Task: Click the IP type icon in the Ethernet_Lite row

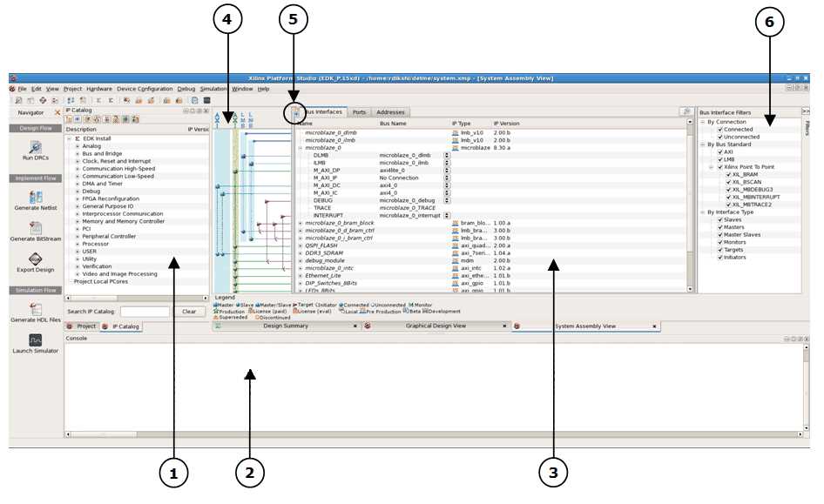Action: (455, 276)
